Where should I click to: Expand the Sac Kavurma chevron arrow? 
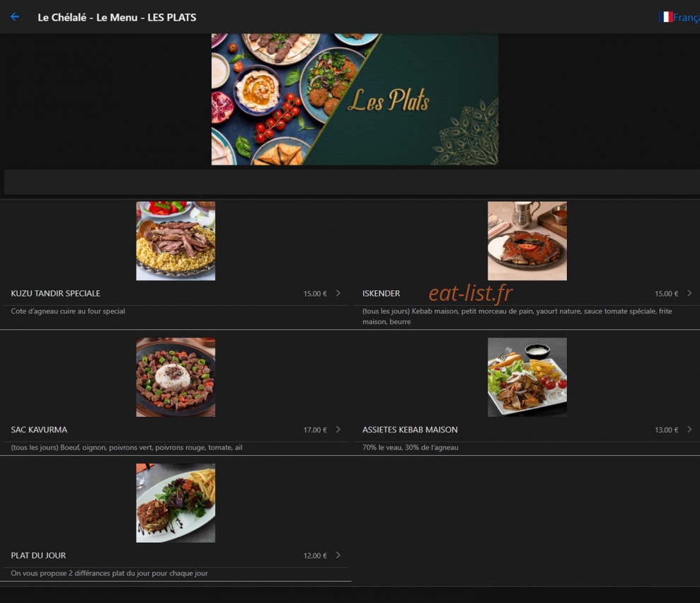(x=338, y=430)
